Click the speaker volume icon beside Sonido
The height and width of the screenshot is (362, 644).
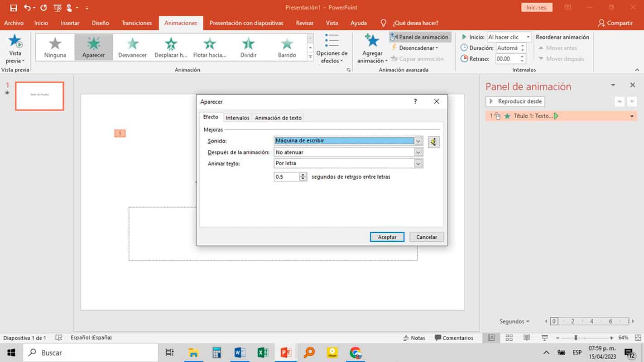[433, 142]
